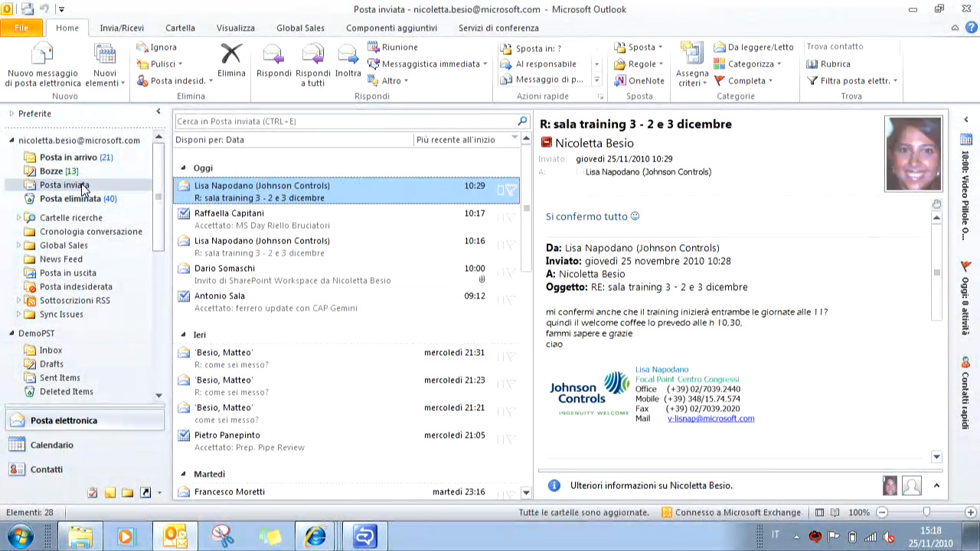Click the Windows Start button

pyautogui.click(x=21, y=536)
